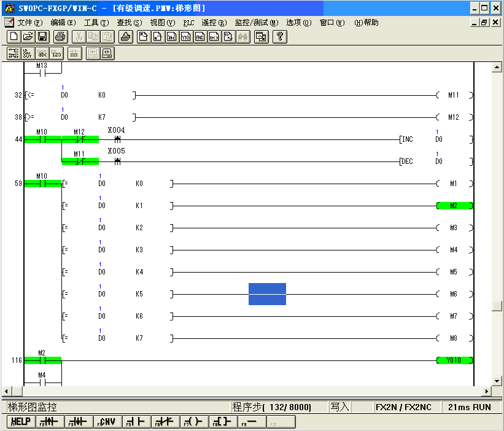The image size is (504, 431).
Task: Open the 监控/测试(M) menu
Action: pyautogui.click(x=256, y=23)
